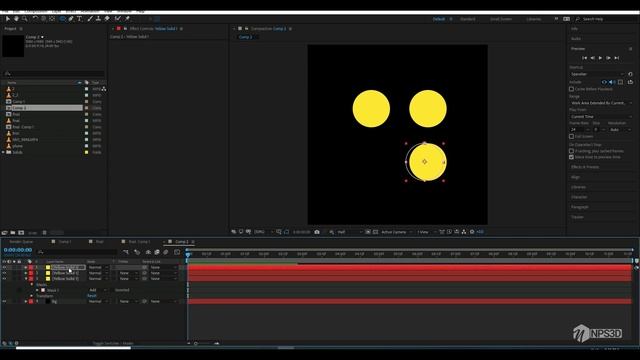
Task: Uncheck 'Move time to preview time'
Action: 571,157
